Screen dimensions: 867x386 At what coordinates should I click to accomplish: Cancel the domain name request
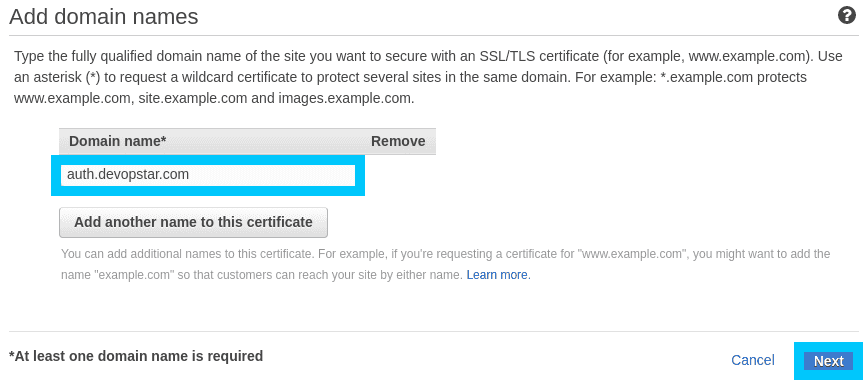(753, 361)
